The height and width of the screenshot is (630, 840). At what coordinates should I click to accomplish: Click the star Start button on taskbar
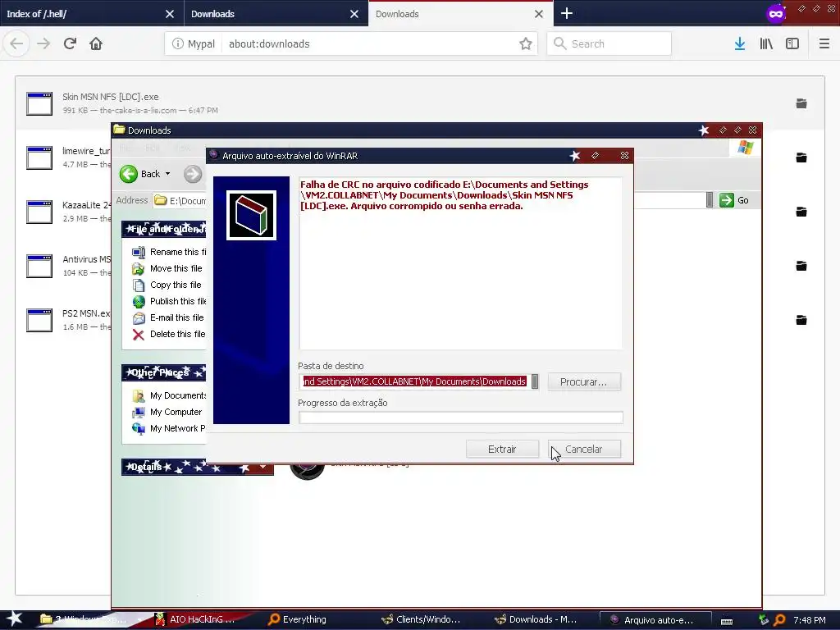point(14,619)
